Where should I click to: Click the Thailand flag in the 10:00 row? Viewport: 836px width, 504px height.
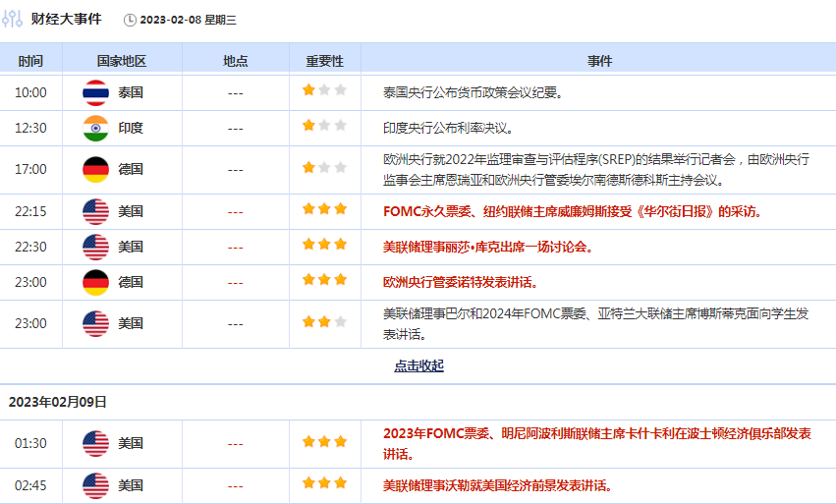pos(95,92)
